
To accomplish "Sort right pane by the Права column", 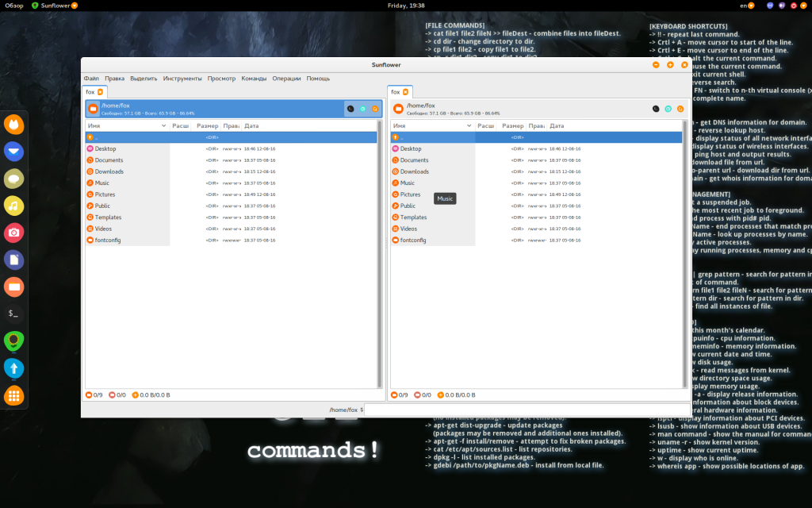I will pos(537,126).
